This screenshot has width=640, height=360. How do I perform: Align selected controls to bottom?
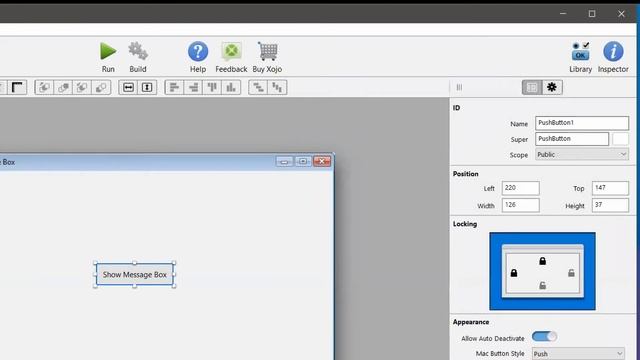tap(231, 87)
